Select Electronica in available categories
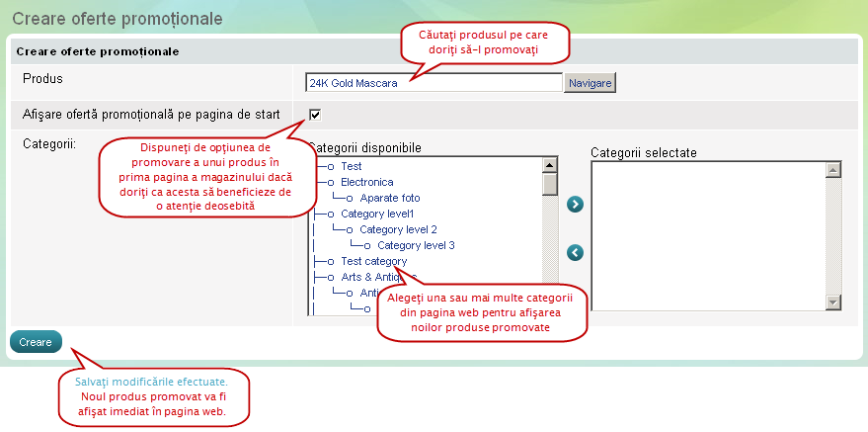This screenshot has width=868, height=432. 366,182
